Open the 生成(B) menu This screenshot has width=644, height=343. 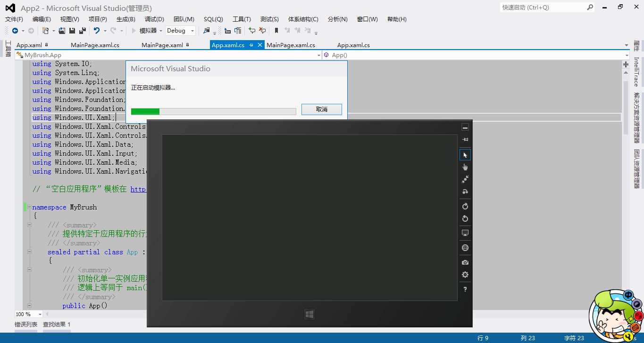click(126, 19)
